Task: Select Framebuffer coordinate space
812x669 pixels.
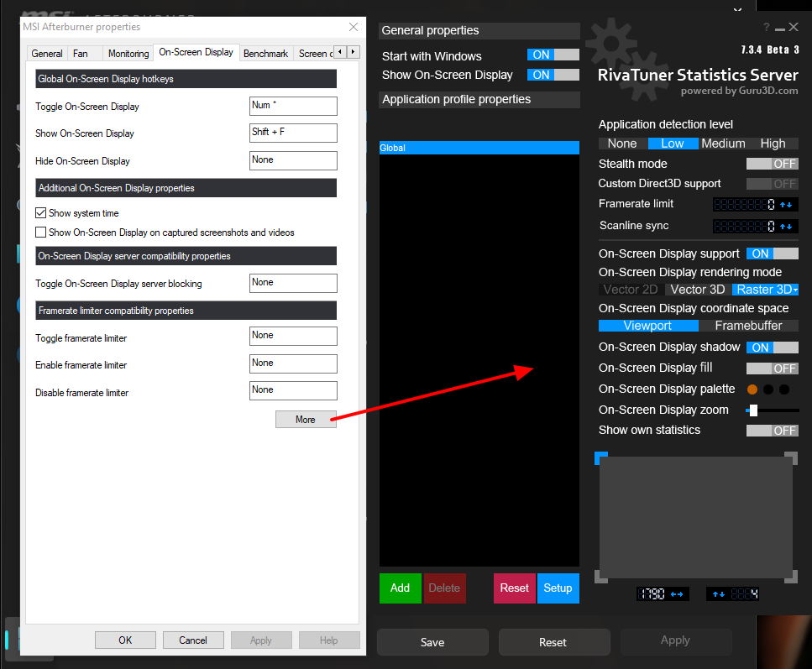Action: (x=748, y=326)
